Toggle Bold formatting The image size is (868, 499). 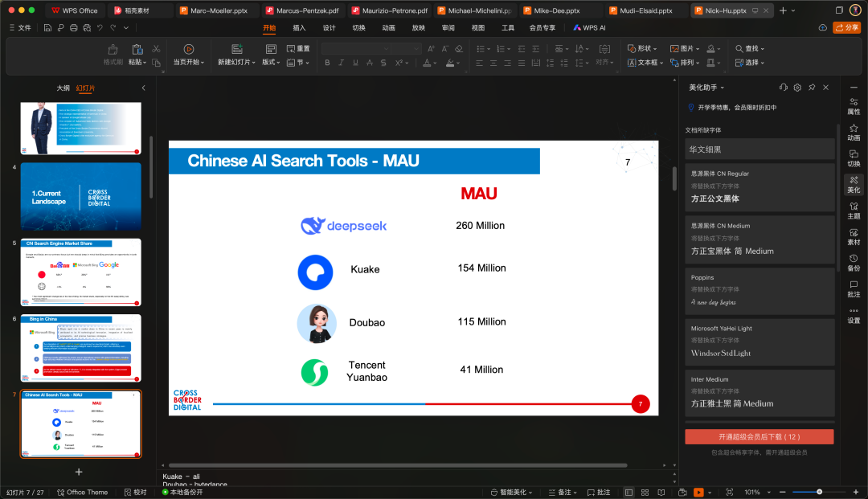(x=327, y=63)
